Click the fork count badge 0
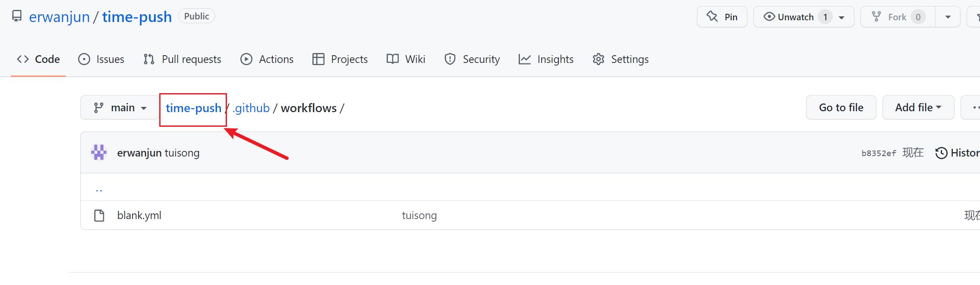The height and width of the screenshot is (285, 980). pos(918,17)
